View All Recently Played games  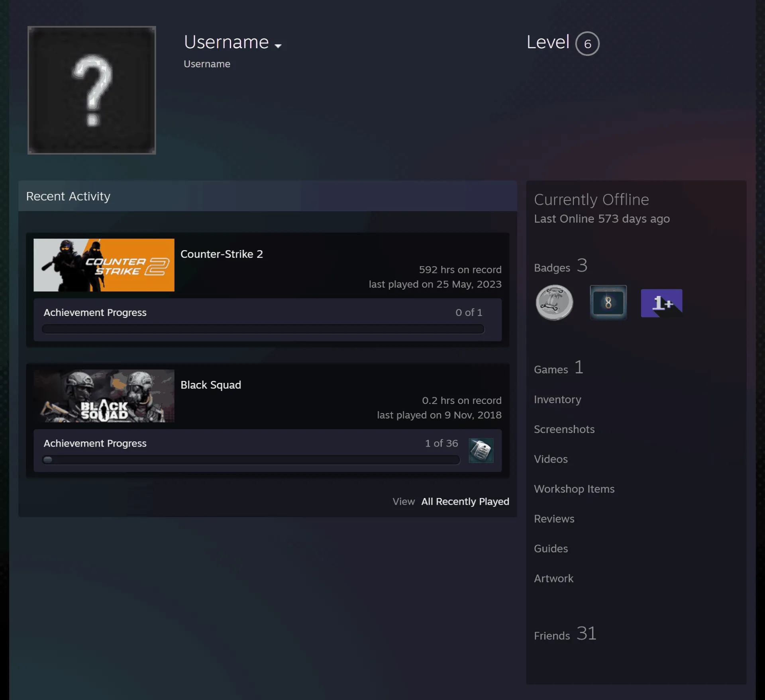click(465, 502)
